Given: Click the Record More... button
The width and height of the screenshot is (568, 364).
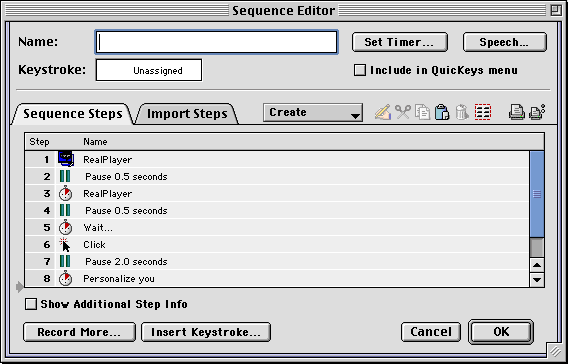Looking at the screenshot, I should (79, 332).
